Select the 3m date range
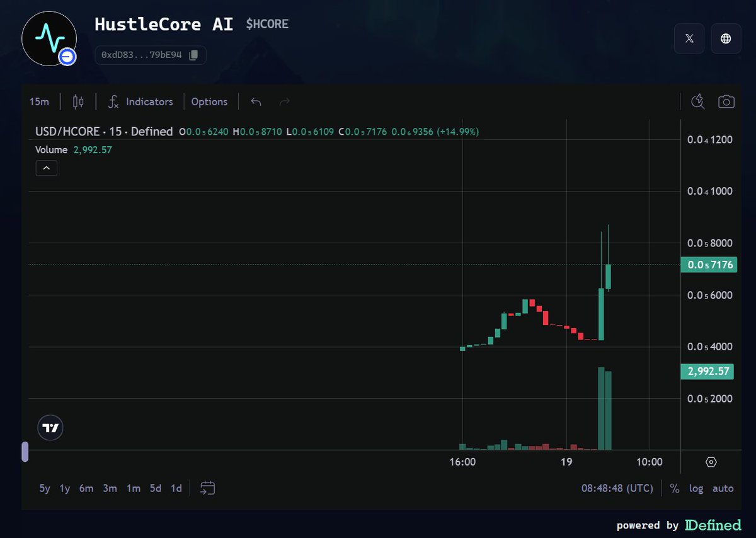 (x=110, y=488)
